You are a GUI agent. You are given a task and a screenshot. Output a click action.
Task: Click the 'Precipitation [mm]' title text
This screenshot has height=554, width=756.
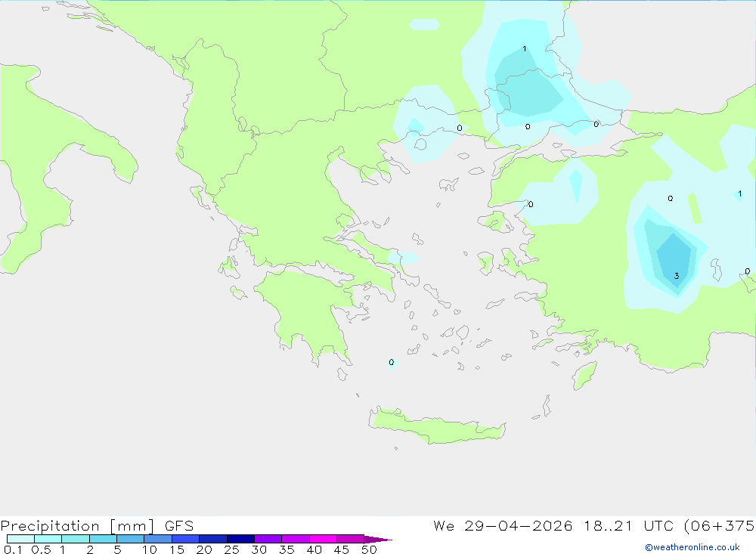pos(77,526)
